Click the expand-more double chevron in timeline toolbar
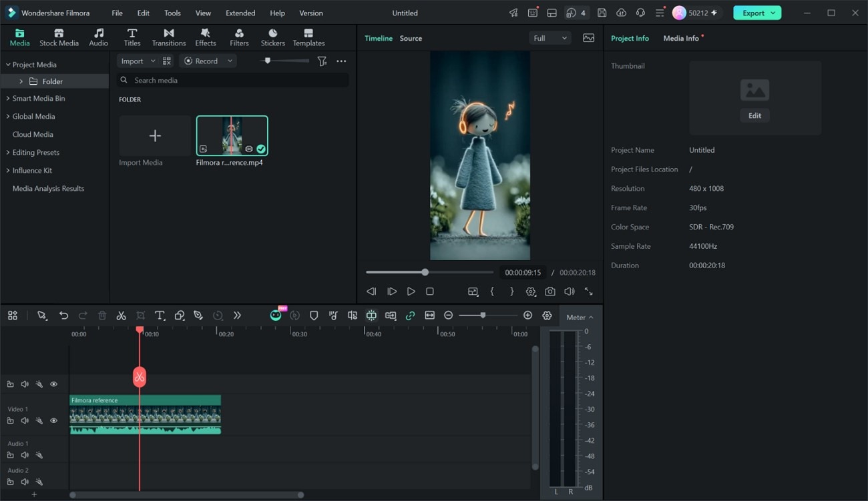Image resolution: width=868 pixels, height=501 pixels. click(x=237, y=316)
